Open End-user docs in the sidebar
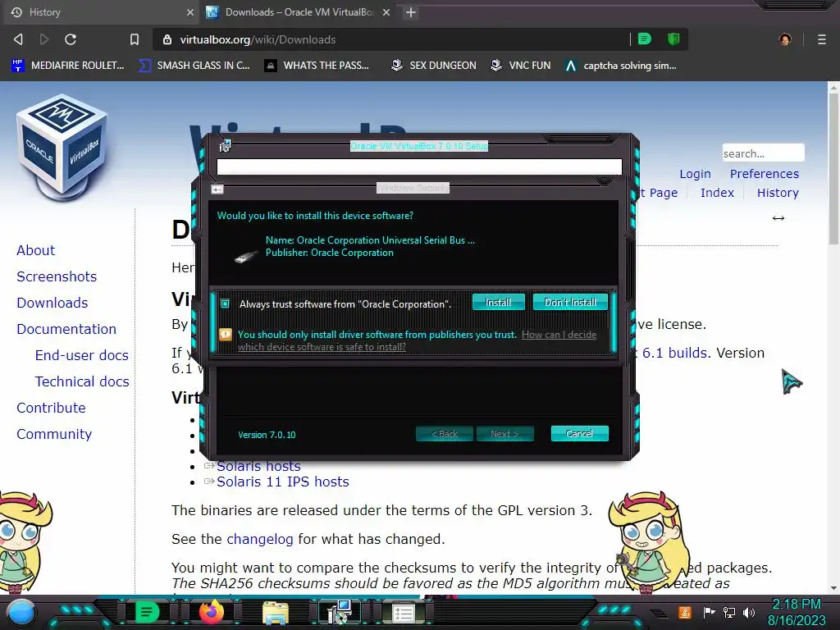The image size is (840, 630). [x=82, y=355]
